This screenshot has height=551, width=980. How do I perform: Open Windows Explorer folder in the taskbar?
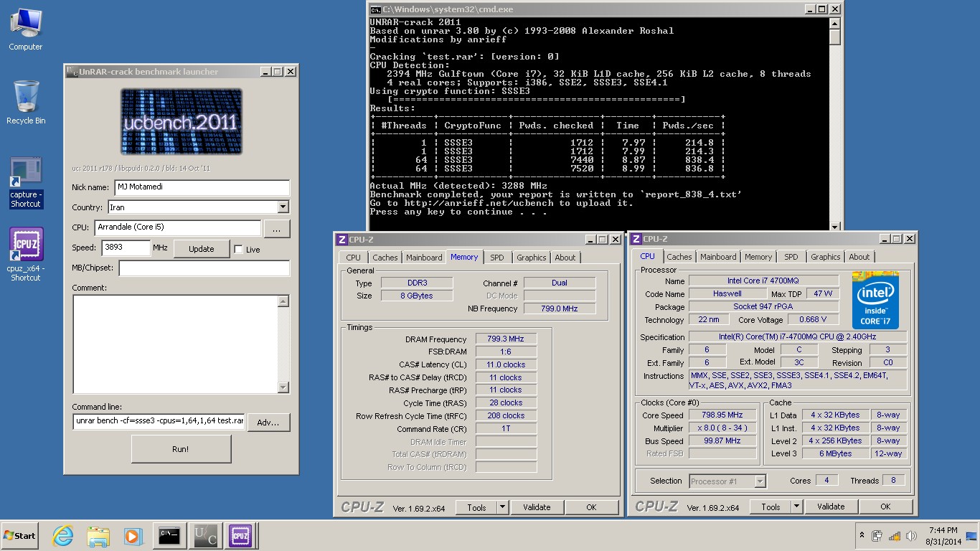coord(98,535)
